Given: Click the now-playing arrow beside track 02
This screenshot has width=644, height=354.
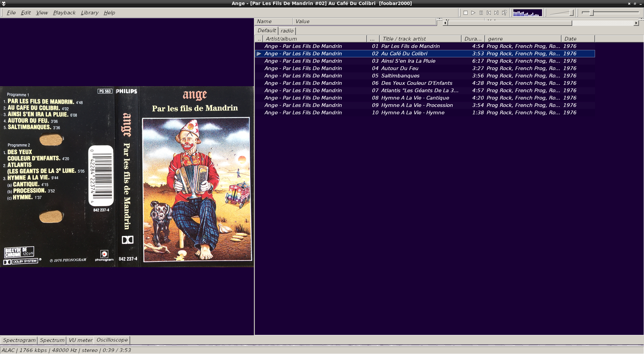Looking at the screenshot, I should pos(259,54).
